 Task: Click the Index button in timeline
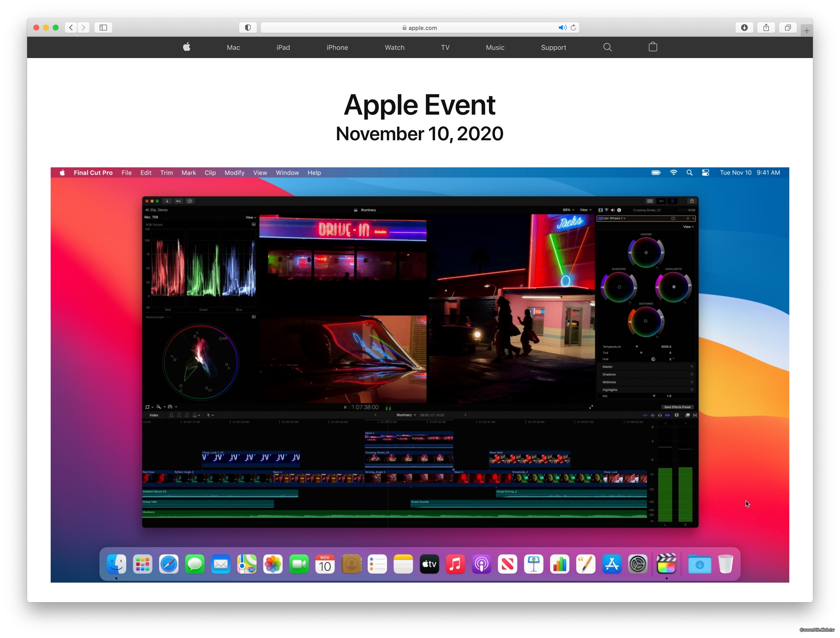(x=154, y=415)
